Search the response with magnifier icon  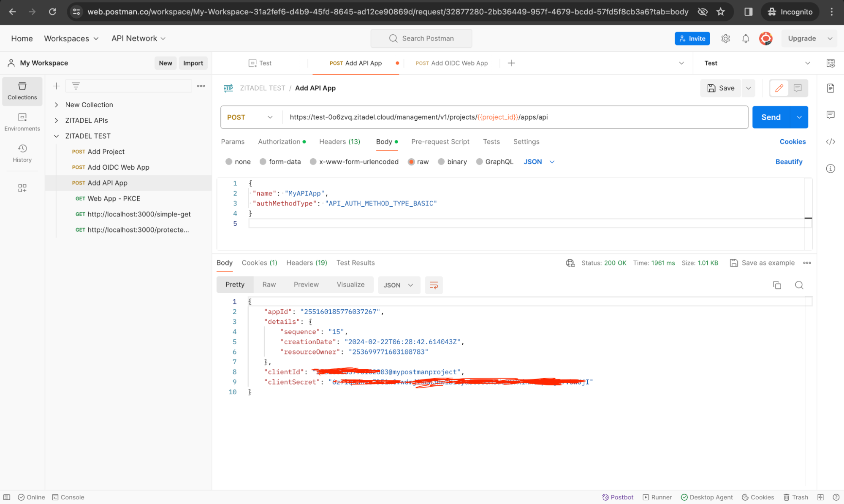(799, 285)
